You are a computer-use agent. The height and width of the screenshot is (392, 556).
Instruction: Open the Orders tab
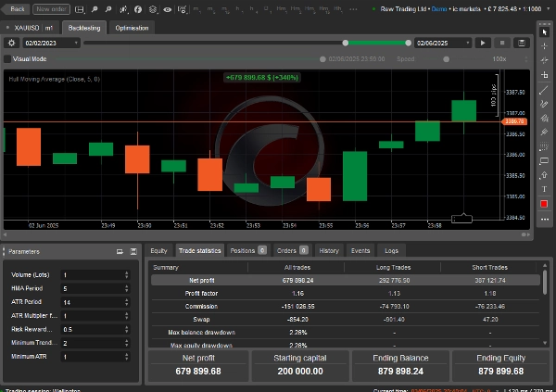pyautogui.click(x=292, y=250)
